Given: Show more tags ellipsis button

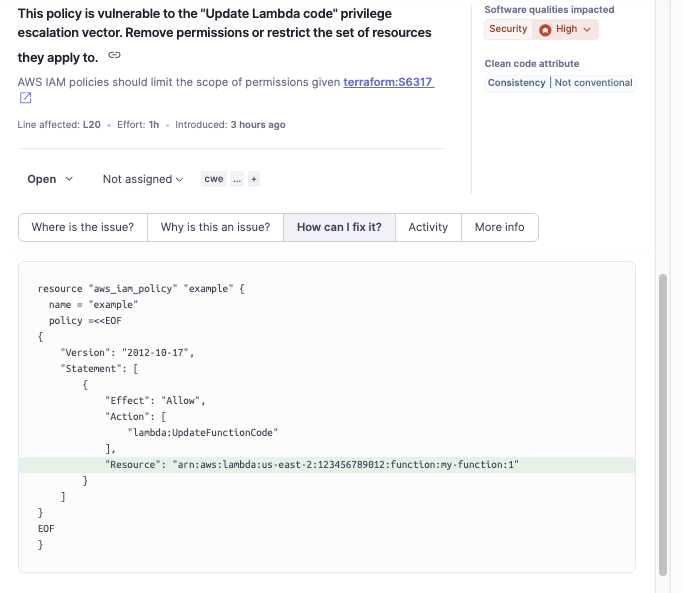Looking at the screenshot, I should tap(237, 179).
